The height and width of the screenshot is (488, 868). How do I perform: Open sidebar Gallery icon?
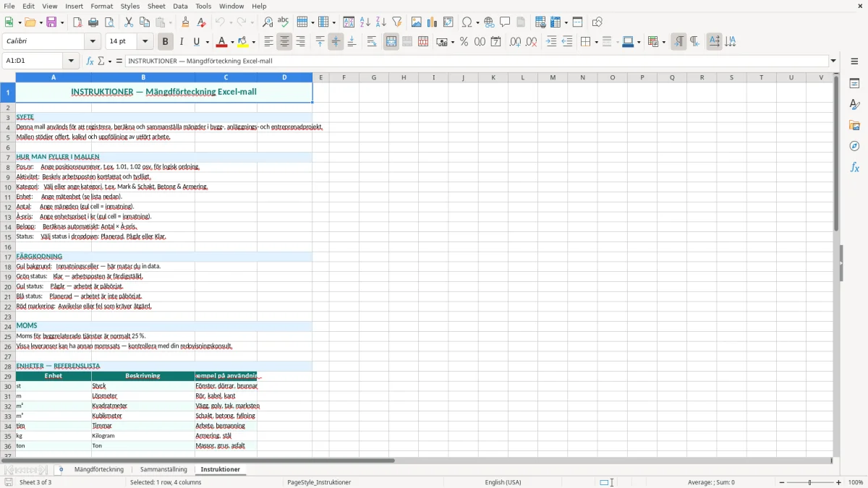854,125
